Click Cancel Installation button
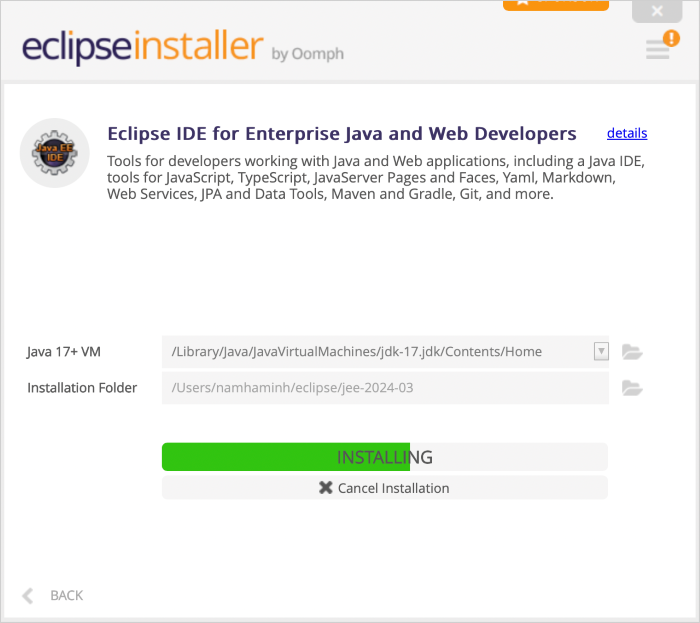Image resolution: width=700 pixels, height=623 pixels. (x=384, y=488)
